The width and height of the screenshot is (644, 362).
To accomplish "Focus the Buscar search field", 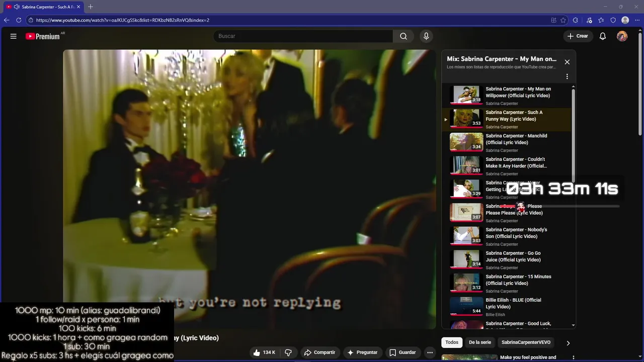I will point(303,36).
